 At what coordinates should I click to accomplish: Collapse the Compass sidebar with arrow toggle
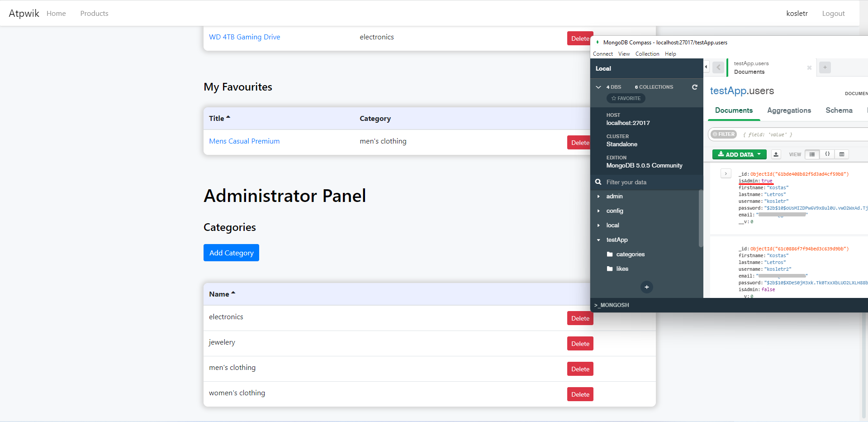coord(706,67)
